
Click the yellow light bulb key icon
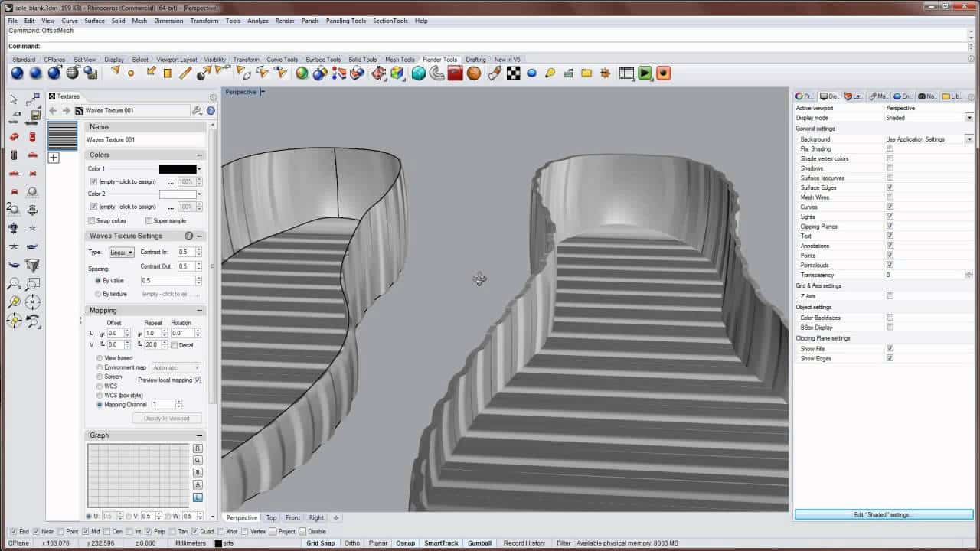coord(550,73)
